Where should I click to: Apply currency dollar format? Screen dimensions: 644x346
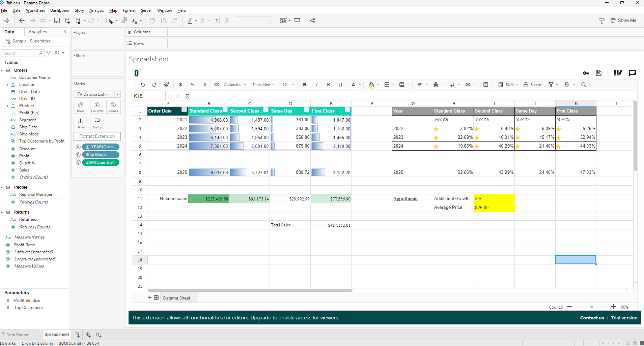[x=180, y=85]
